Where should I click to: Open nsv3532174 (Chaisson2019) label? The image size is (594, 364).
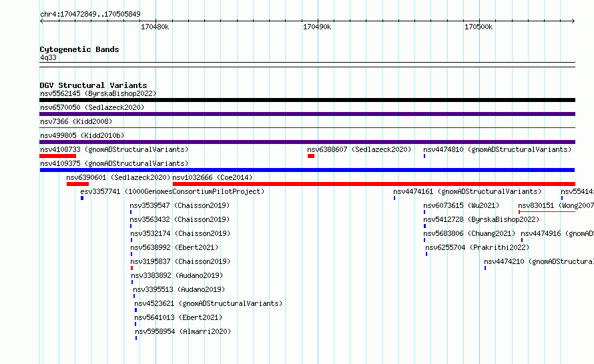(x=180, y=233)
